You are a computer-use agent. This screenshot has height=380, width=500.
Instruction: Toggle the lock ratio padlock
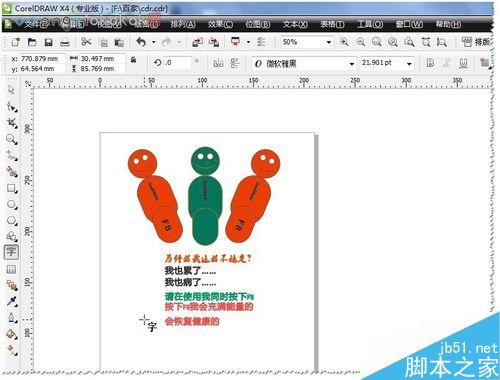(133, 60)
